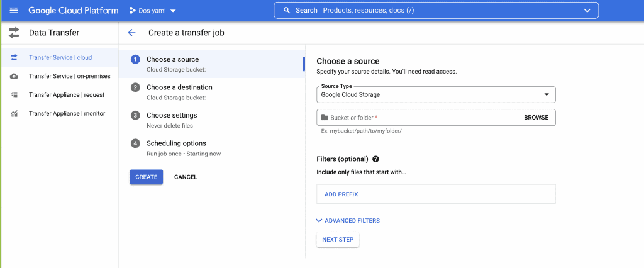
Task: Select step 1 Choose a source
Action: [x=211, y=64]
